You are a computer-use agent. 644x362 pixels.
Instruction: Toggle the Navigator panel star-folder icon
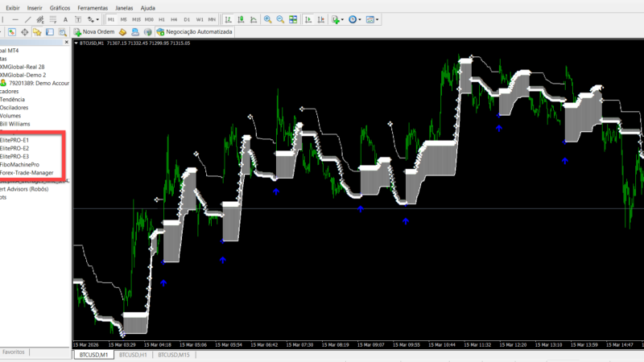pos(37,32)
